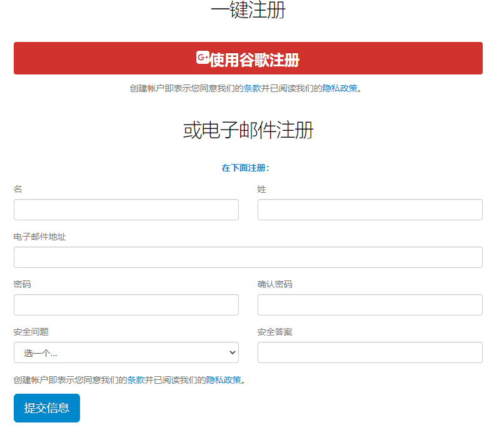Focus the 姓 (last name) input field

click(370, 210)
